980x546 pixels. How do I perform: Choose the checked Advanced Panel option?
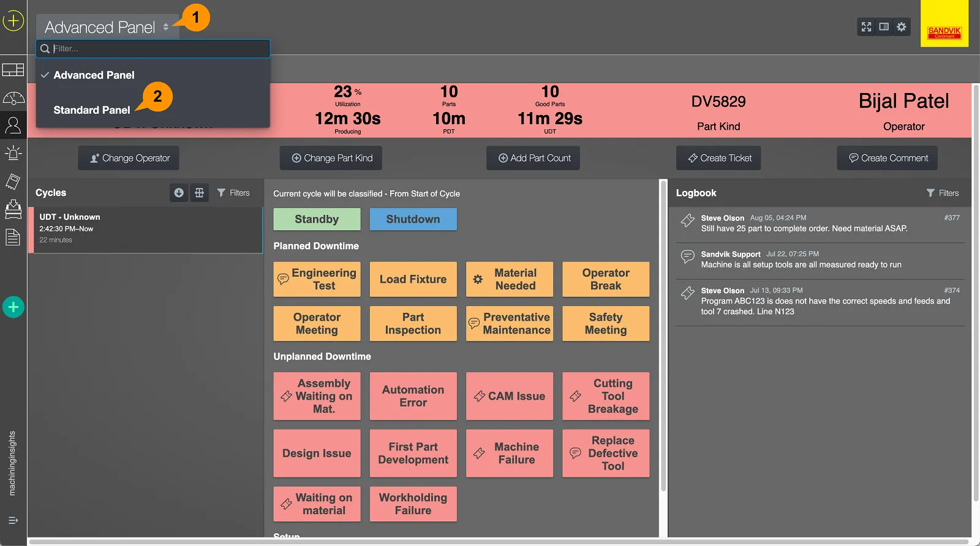coord(94,75)
